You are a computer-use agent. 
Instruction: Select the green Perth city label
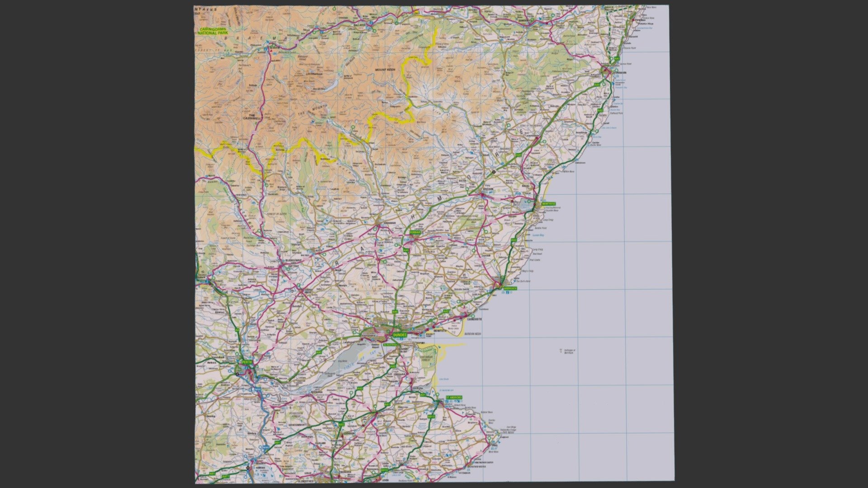246,362
